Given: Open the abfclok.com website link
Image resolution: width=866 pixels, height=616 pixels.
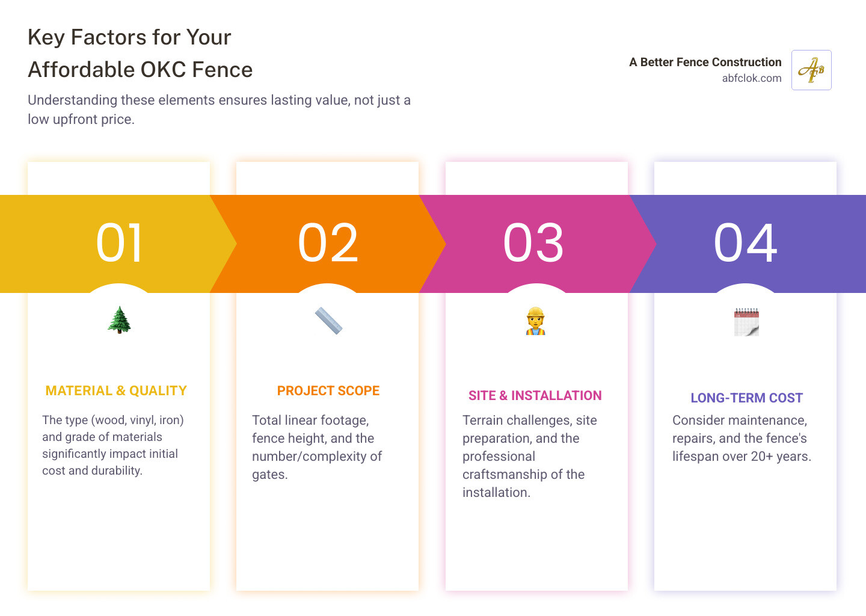Looking at the screenshot, I should pyautogui.click(x=751, y=78).
